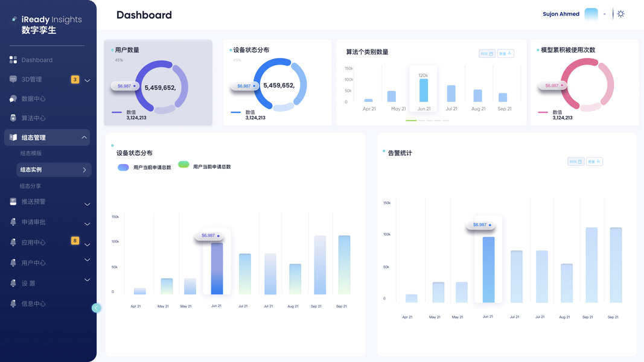644x362 pixels.
Task: Click the 5,459,652 value in 用户数量 donut
Action: (160, 88)
